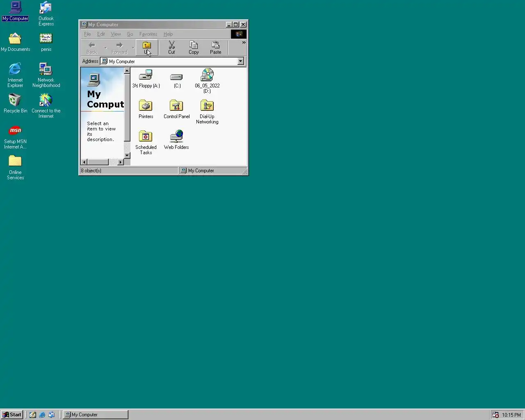Image resolution: width=525 pixels, height=420 pixels.
Task: Open the Edit menu
Action: [101, 34]
